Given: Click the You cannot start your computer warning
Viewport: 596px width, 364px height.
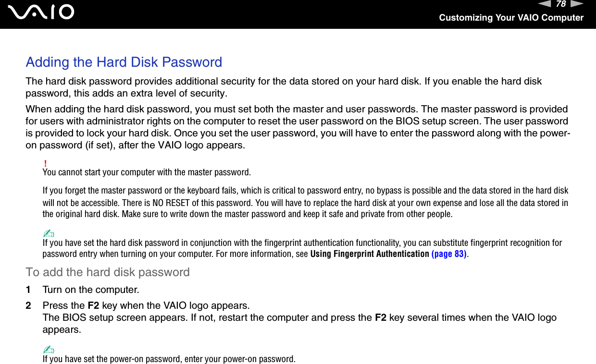Looking at the screenshot, I should tap(147, 172).
